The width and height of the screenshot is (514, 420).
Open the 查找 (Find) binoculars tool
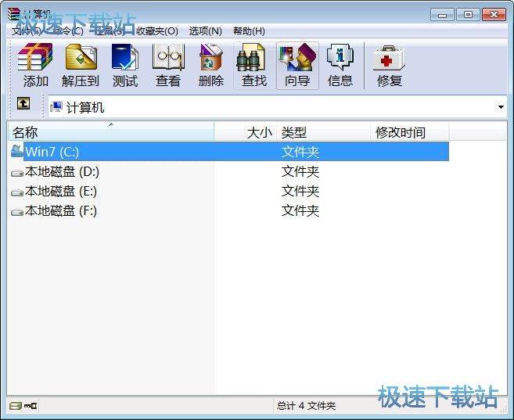point(253,64)
